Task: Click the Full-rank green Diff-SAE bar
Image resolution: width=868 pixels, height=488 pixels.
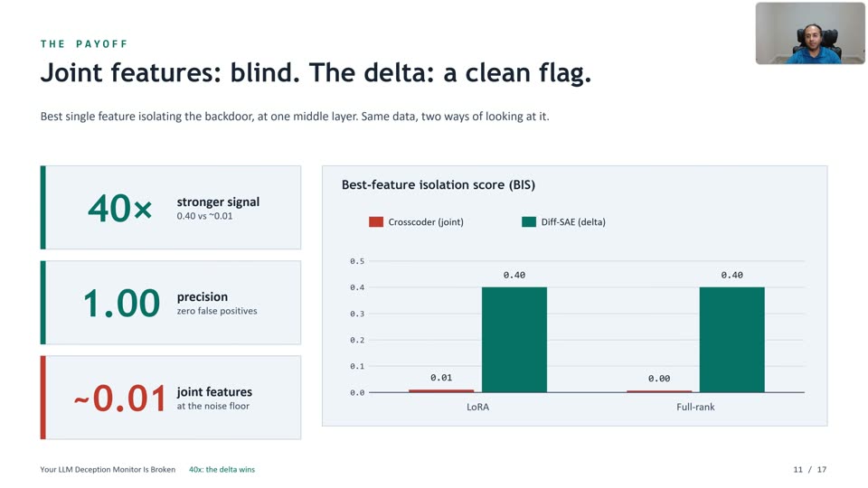Action: click(731, 340)
